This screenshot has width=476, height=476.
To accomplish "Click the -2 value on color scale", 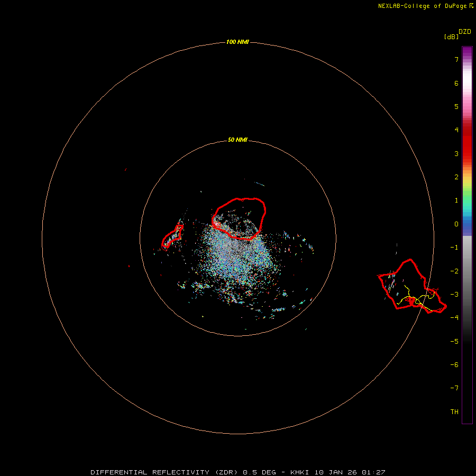I will point(454,271).
